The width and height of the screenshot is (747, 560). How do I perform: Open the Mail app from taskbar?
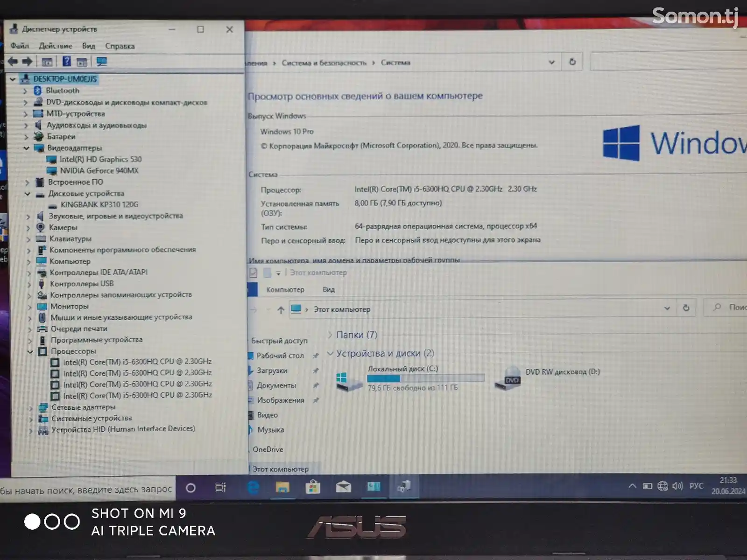pos(343,487)
